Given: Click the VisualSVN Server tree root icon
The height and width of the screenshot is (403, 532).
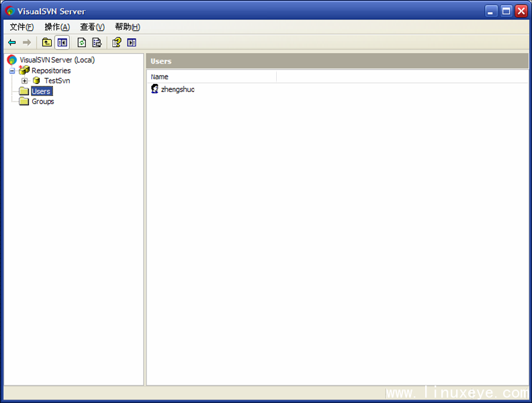Looking at the screenshot, I should pyautogui.click(x=12, y=60).
